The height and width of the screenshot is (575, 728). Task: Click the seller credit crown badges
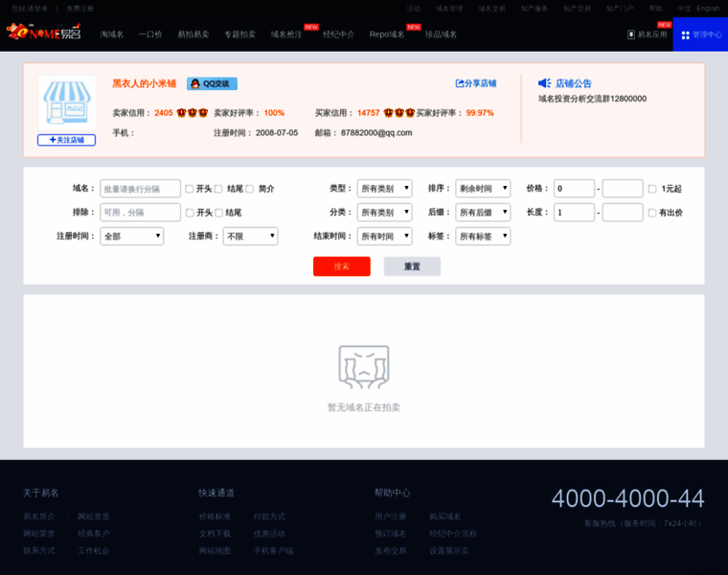tap(193, 113)
